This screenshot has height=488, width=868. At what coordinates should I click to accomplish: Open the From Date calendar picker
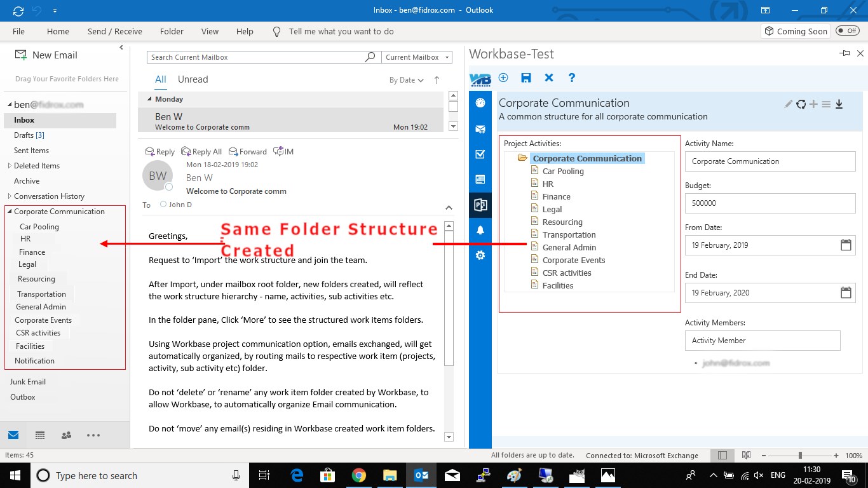point(846,245)
